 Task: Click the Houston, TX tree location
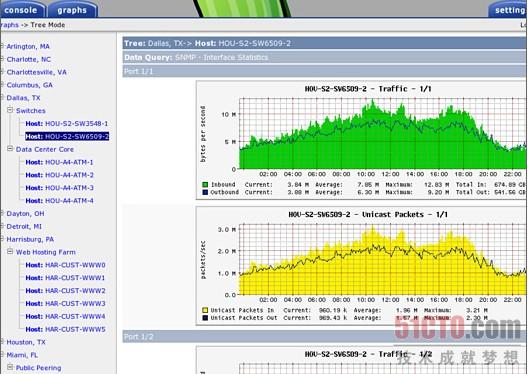(26, 342)
